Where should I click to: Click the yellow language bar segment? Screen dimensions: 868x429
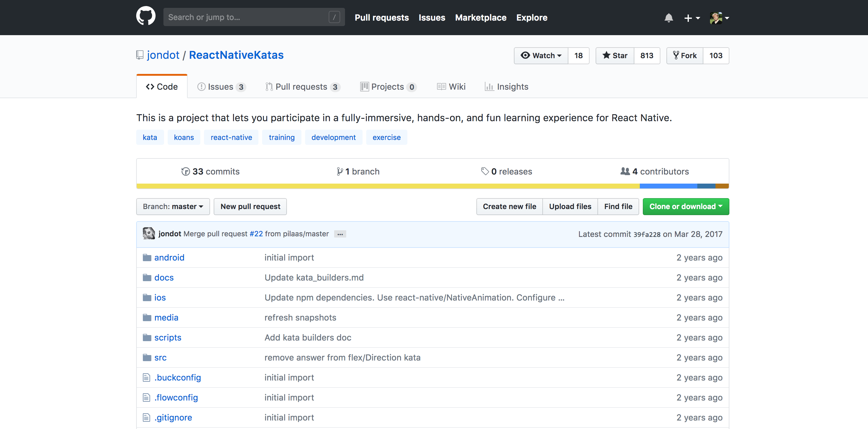(388, 186)
